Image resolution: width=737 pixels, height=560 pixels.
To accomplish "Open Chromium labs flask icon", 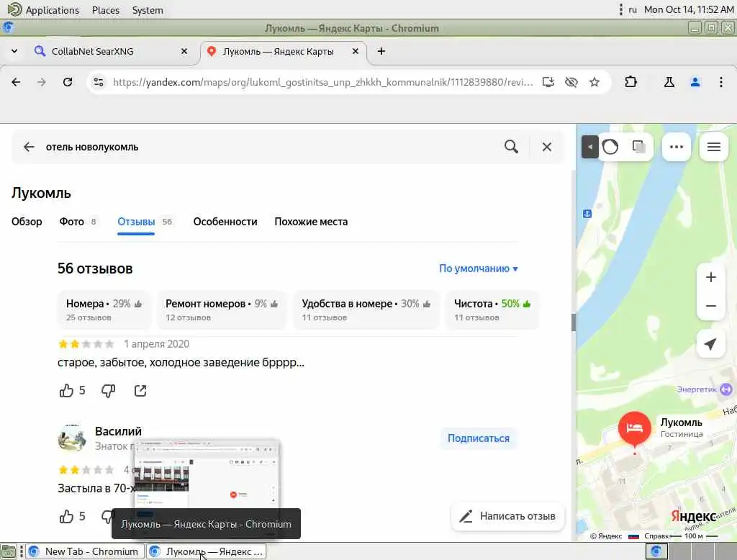I will point(669,82).
